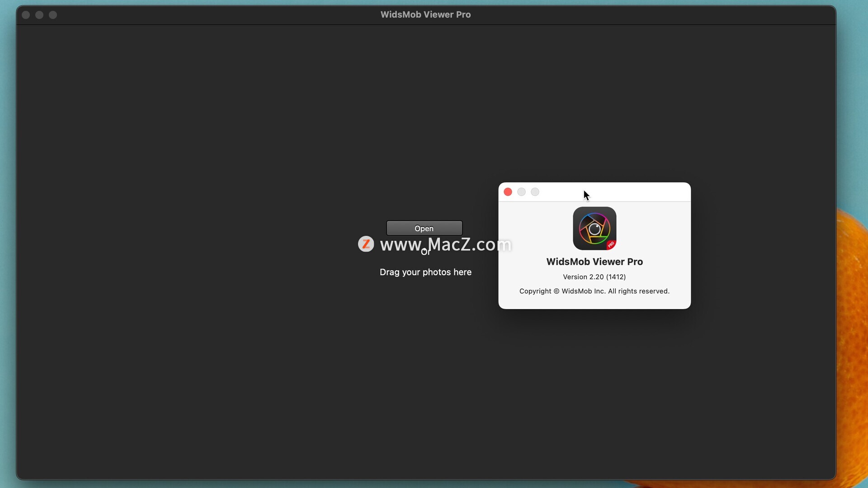Click the WidsMob Inc. copyright notice text
The height and width of the screenshot is (488, 868).
coord(594,291)
